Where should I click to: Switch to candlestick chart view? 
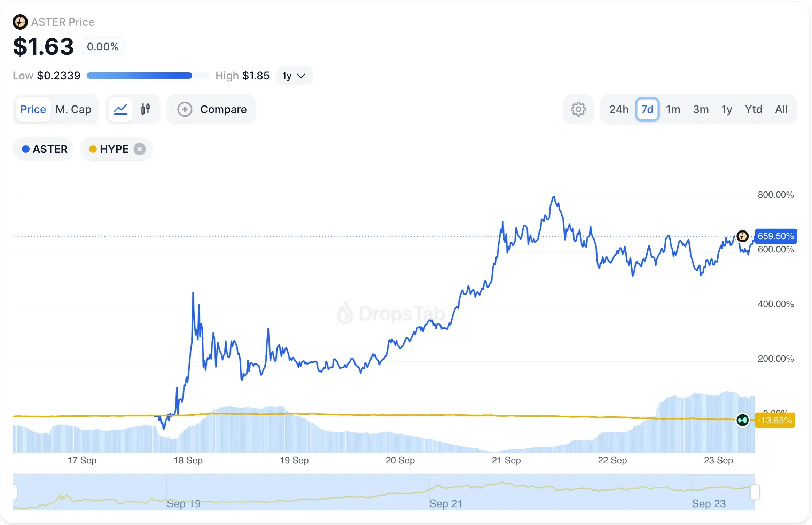[x=145, y=109]
